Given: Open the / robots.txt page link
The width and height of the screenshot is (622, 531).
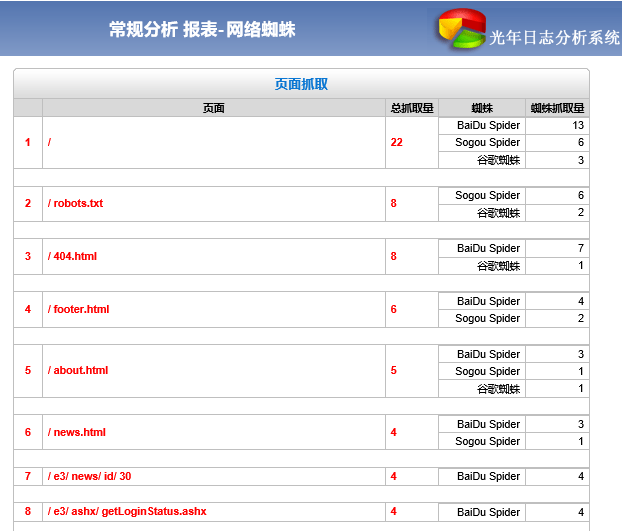Looking at the screenshot, I should [75, 203].
